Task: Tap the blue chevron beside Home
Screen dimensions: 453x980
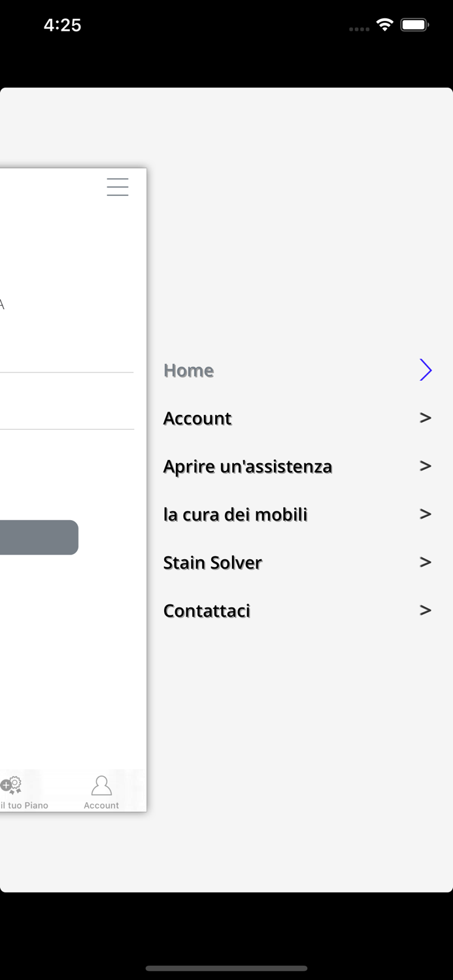Action: coord(426,370)
